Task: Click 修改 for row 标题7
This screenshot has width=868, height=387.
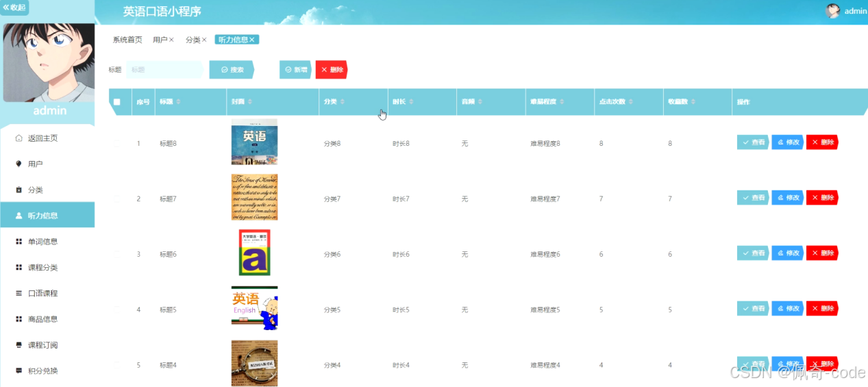Action: click(x=788, y=197)
